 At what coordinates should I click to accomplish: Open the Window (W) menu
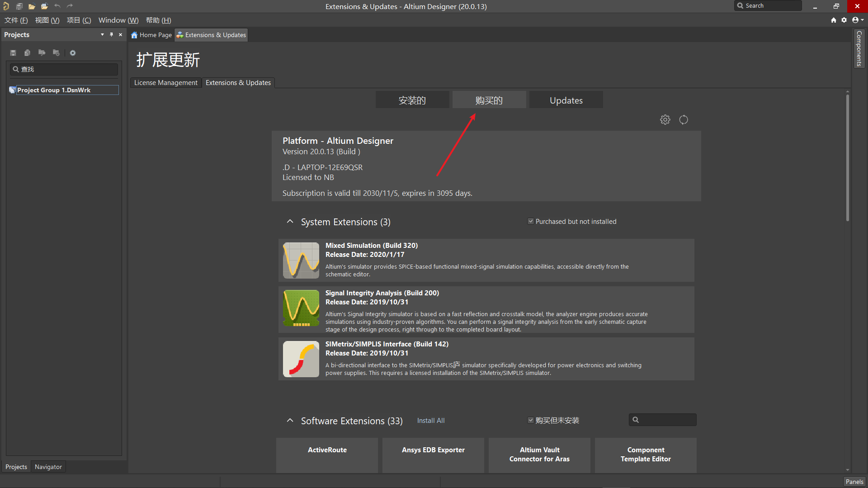pos(118,20)
